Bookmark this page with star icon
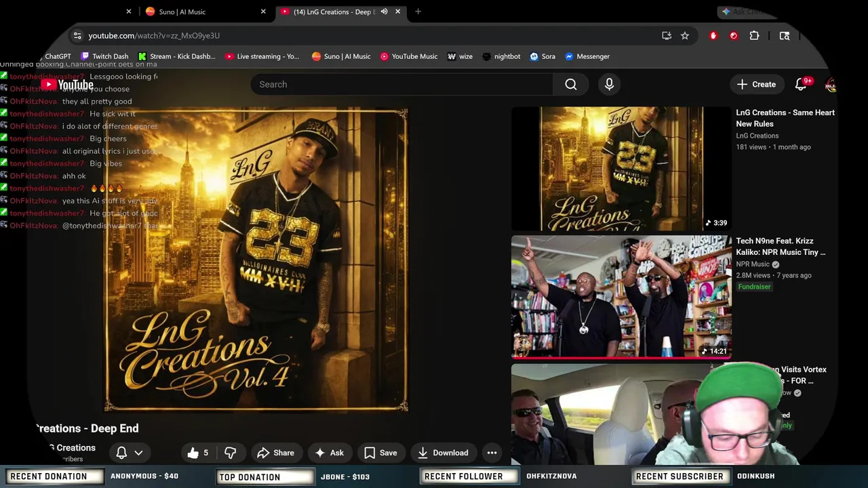The image size is (868, 488). (x=685, y=35)
